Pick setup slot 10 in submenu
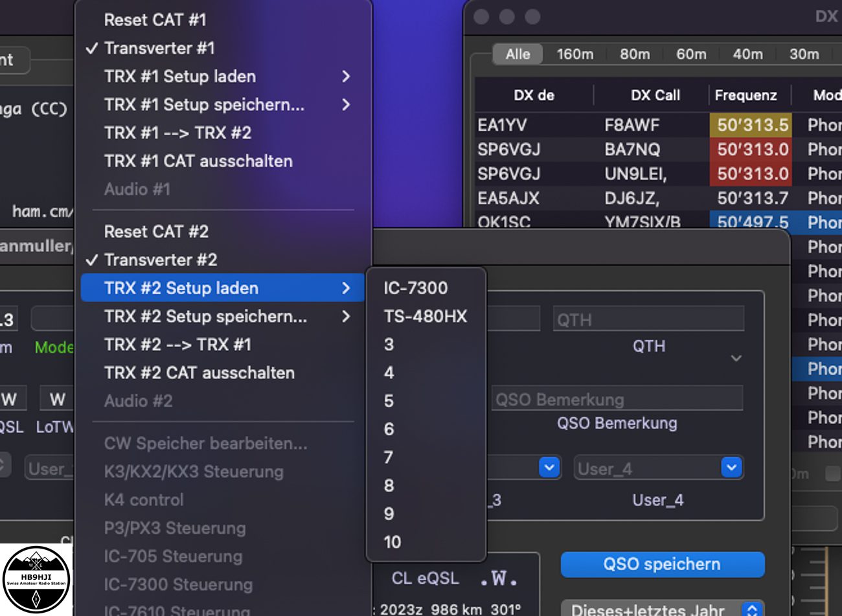Viewport: 842px width, 616px height. coord(393,542)
